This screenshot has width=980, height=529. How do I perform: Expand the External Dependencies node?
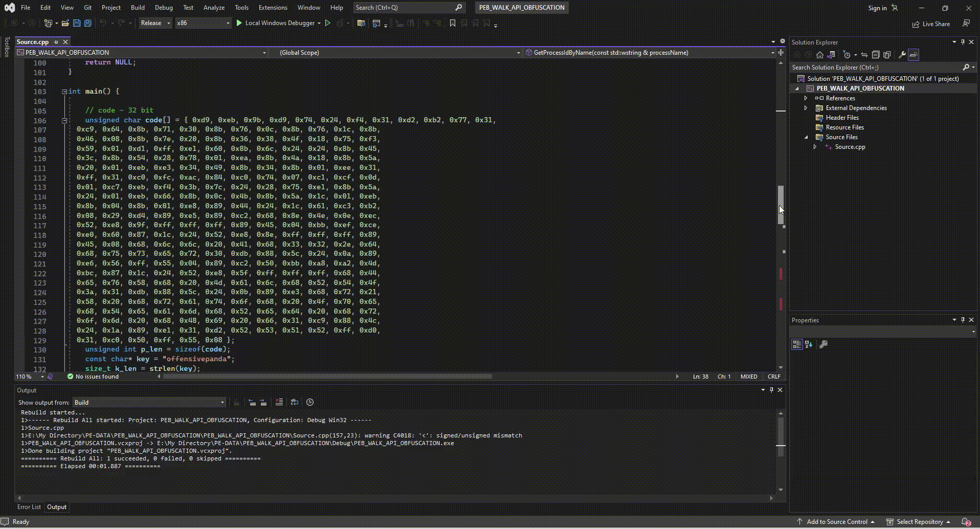click(806, 108)
